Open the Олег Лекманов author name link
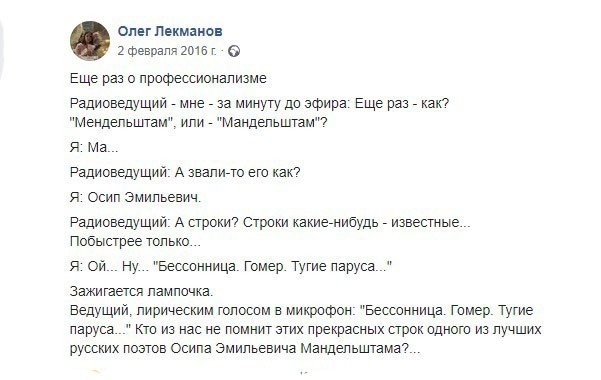 pyautogui.click(x=170, y=31)
